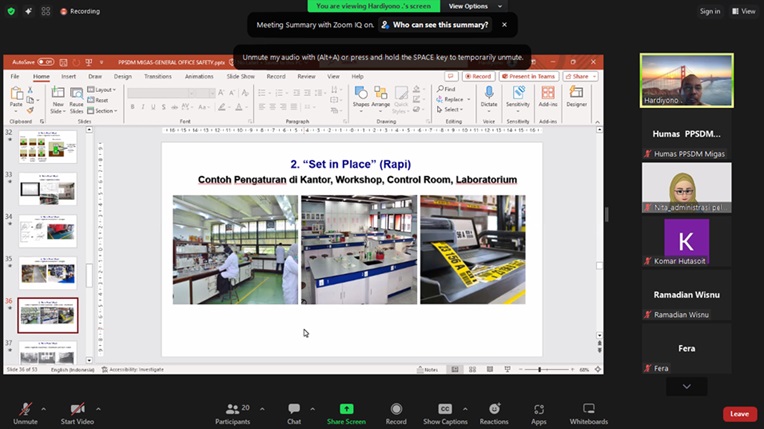The image size is (764, 429).
Task: Click the Sign in link
Action: tap(709, 11)
